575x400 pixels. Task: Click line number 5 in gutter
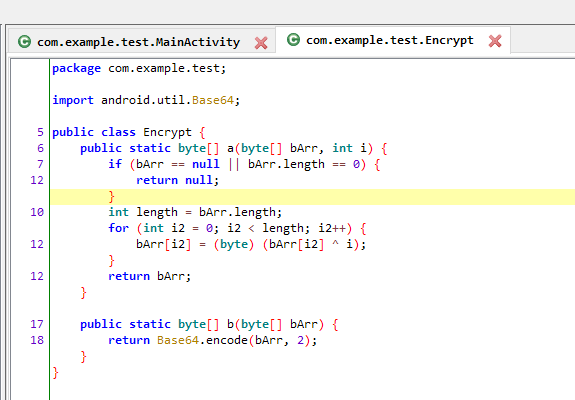tap(40, 132)
